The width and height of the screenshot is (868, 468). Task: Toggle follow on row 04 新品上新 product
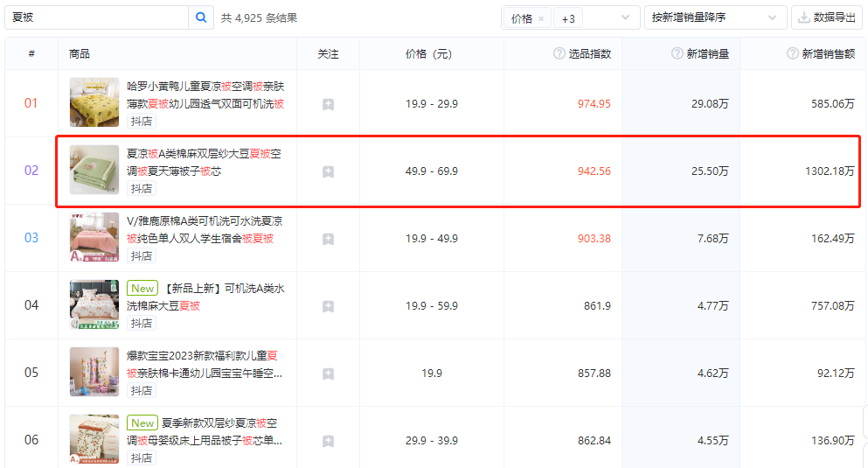(x=328, y=306)
